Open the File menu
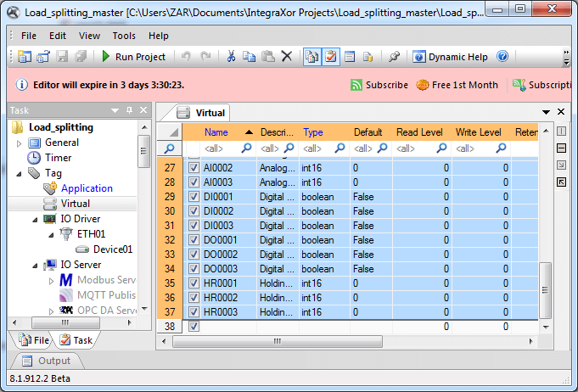578x392 pixels. (x=29, y=36)
